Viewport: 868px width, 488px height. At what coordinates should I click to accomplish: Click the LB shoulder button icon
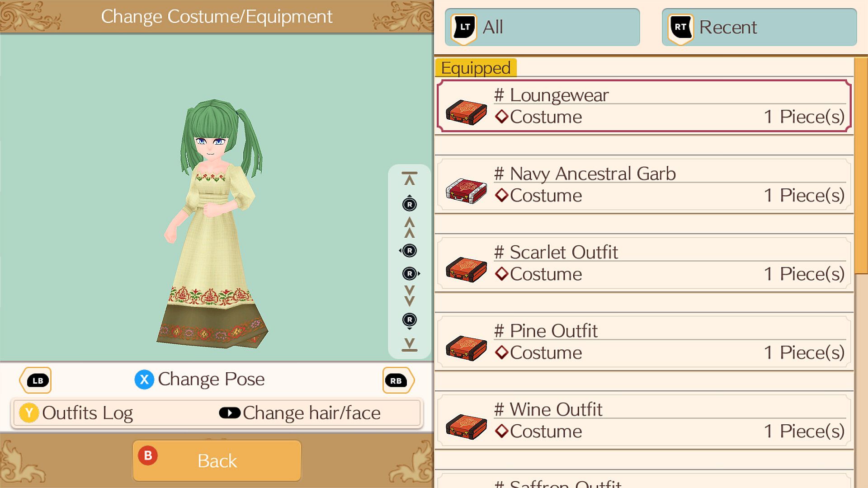(x=36, y=380)
